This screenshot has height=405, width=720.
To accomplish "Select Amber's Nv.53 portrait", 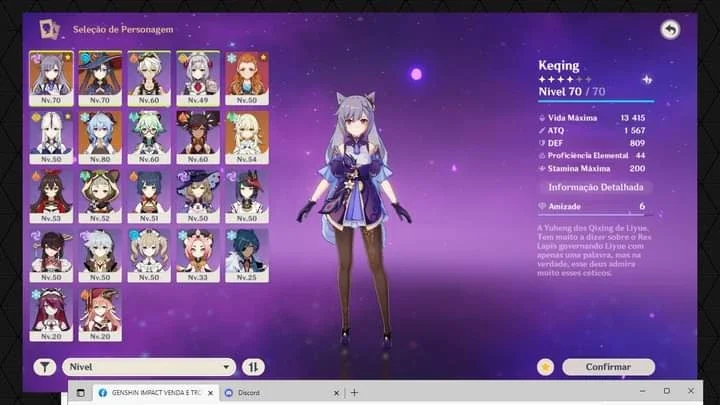I will 51,197.
